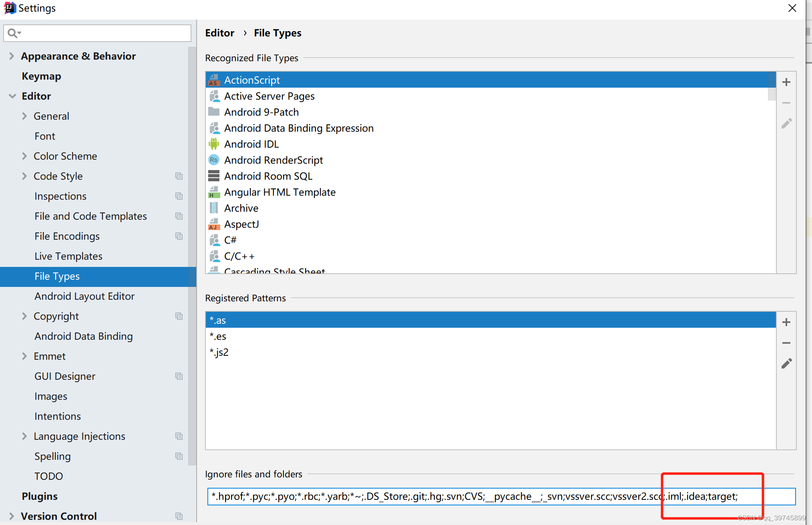Expand the Color Scheme node
The image size is (812, 525).
click(24, 156)
